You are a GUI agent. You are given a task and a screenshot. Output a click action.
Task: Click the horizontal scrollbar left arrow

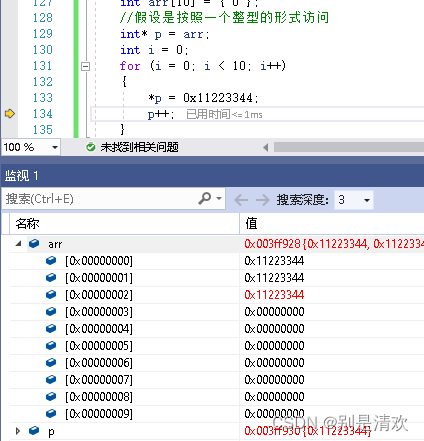[266, 147]
